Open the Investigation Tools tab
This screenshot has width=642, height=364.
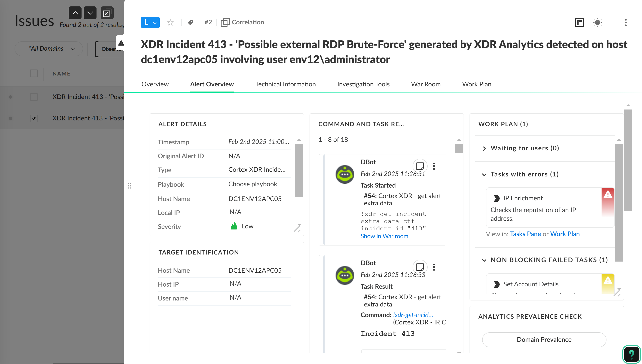[x=363, y=84]
